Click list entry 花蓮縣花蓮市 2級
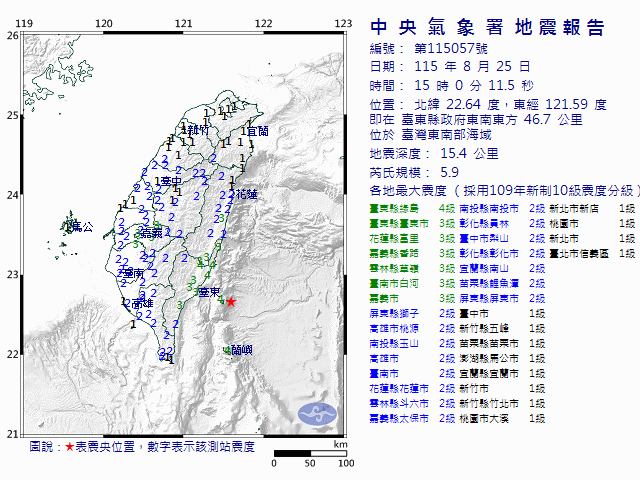Viewport: 640px width, 480px height. tap(412, 388)
